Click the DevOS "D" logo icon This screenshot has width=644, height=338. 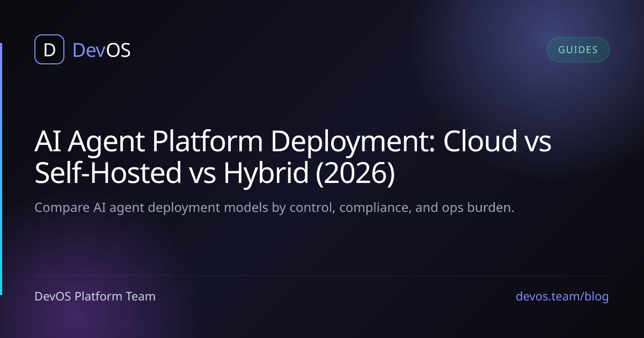click(x=49, y=50)
